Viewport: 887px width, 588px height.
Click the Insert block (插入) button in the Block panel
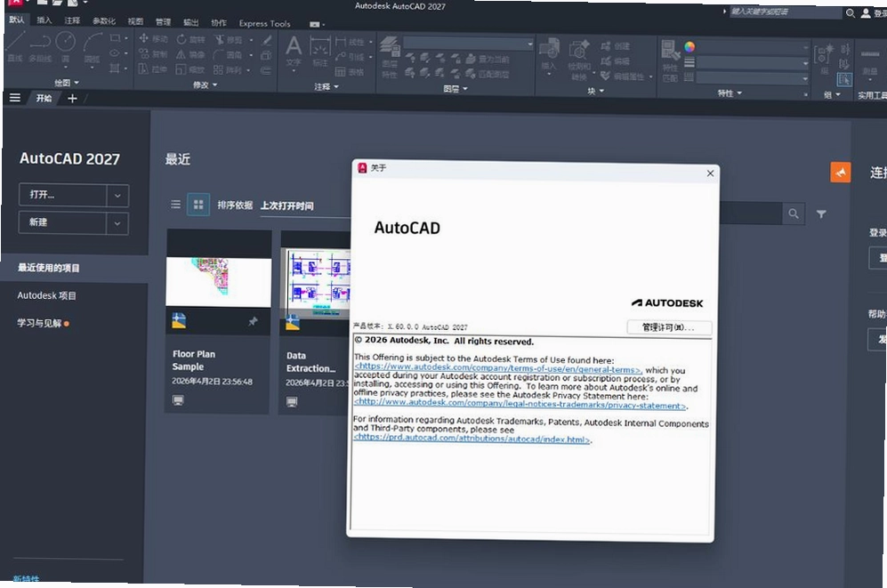pos(549,53)
